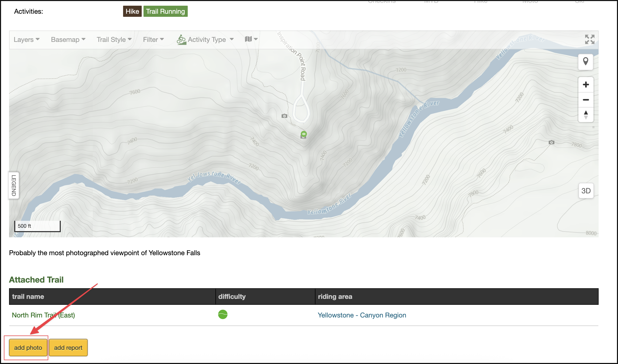Open the Layers dropdown
618x364 pixels.
[26, 40]
